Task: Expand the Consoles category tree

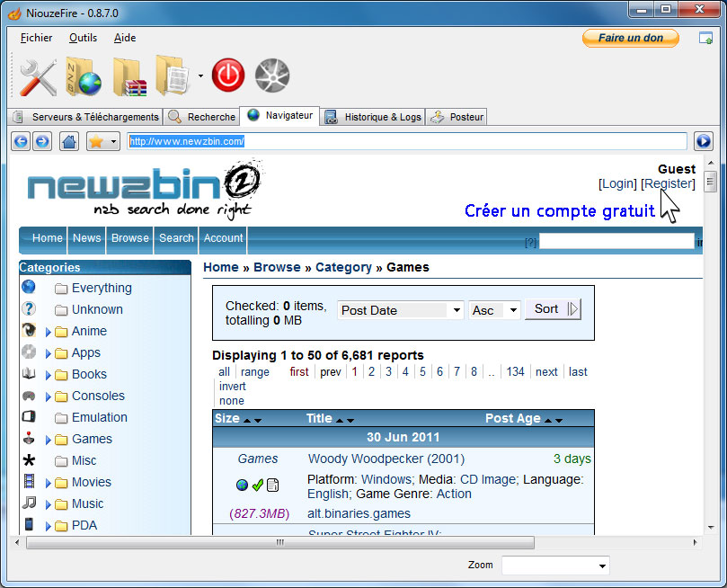Action: click(x=49, y=397)
